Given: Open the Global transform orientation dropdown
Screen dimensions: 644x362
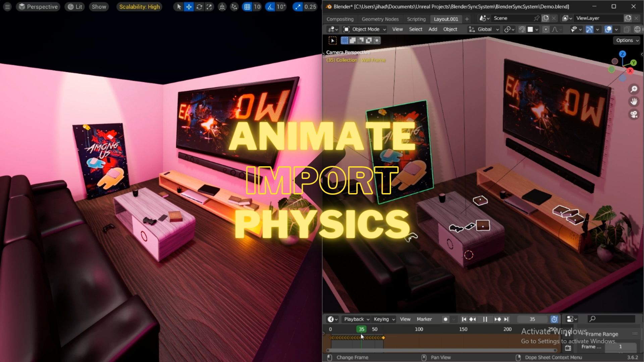Looking at the screenshot, I should pos(484,29).
